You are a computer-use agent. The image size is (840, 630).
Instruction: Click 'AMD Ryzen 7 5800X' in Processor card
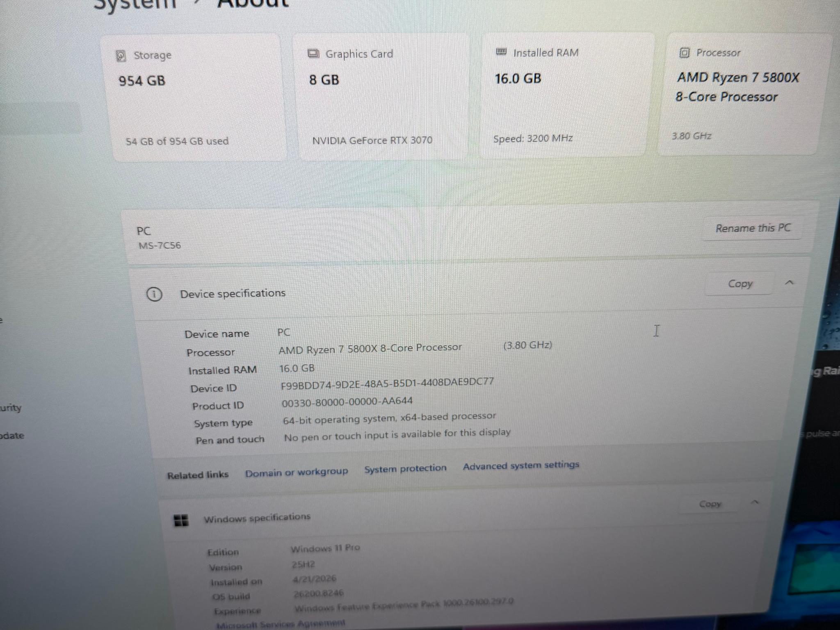[x=738, y=77]
